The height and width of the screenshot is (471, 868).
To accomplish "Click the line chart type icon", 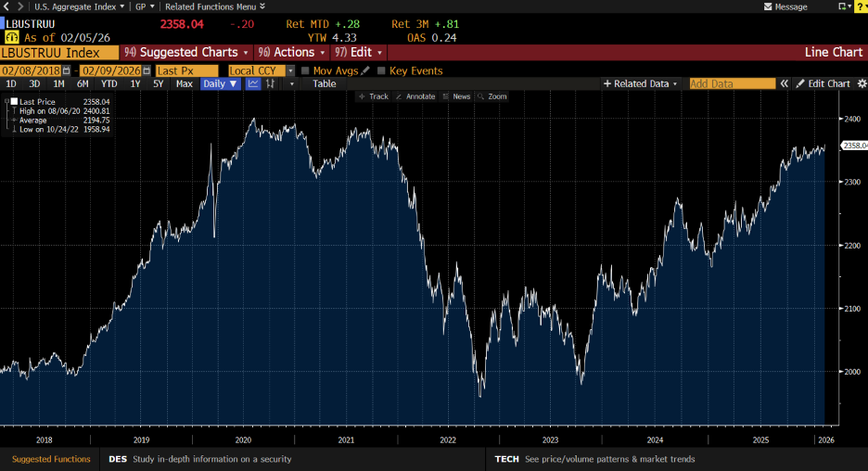I will pyautogui.click(x=252, y=83).
